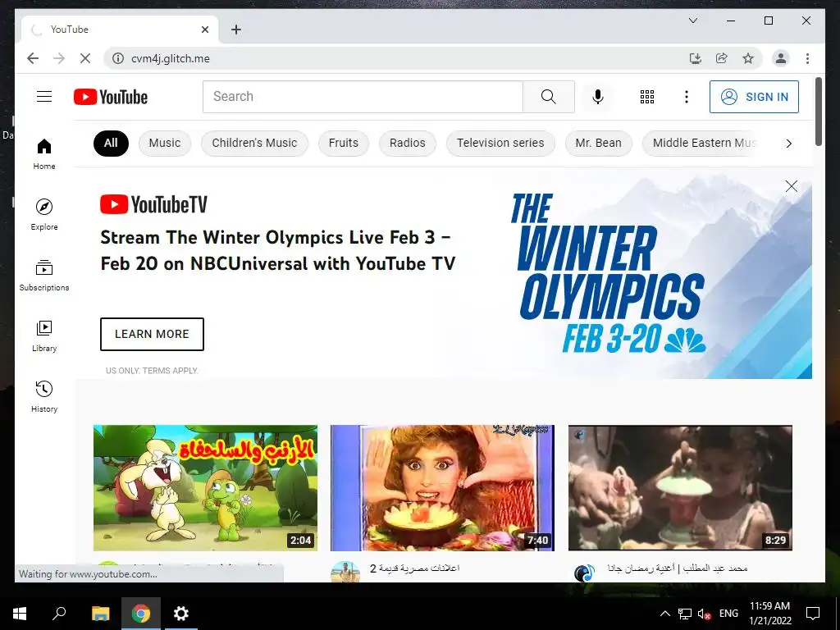Image resolution: width=840 pixels, height=630 pixels.
Task: Open Chrome profile avatar
Action: click(x=781, y=58)
